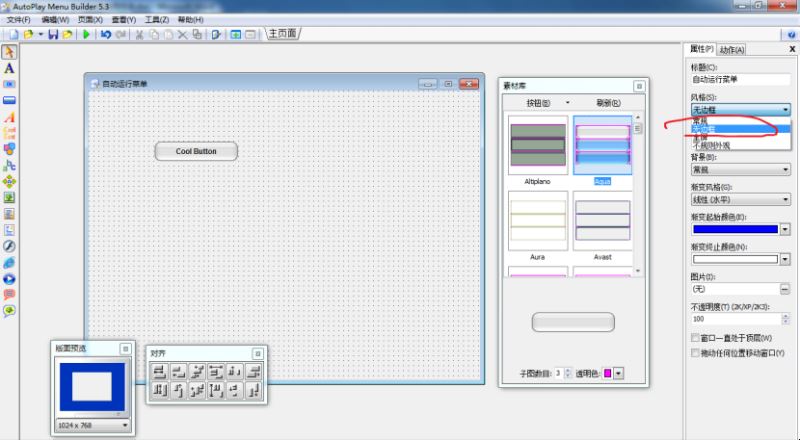Viewport: 800px width, 440px height.
Task: Click the Cool Button on canvas
Action: [x=196, y=151]
